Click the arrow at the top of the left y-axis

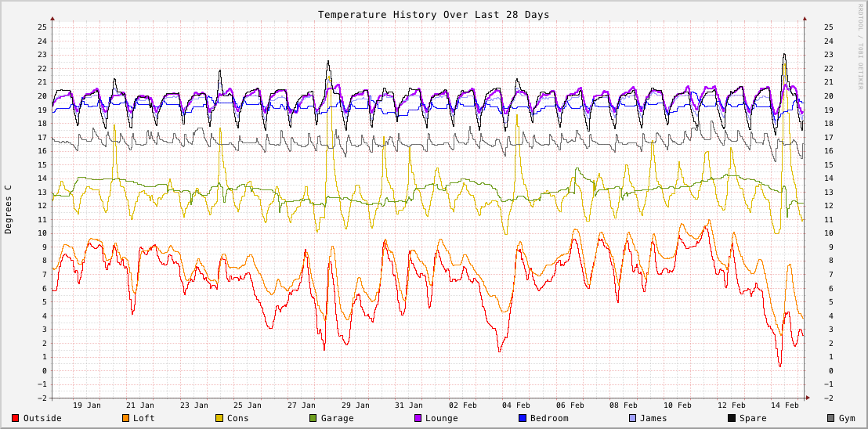pos(52,17)
